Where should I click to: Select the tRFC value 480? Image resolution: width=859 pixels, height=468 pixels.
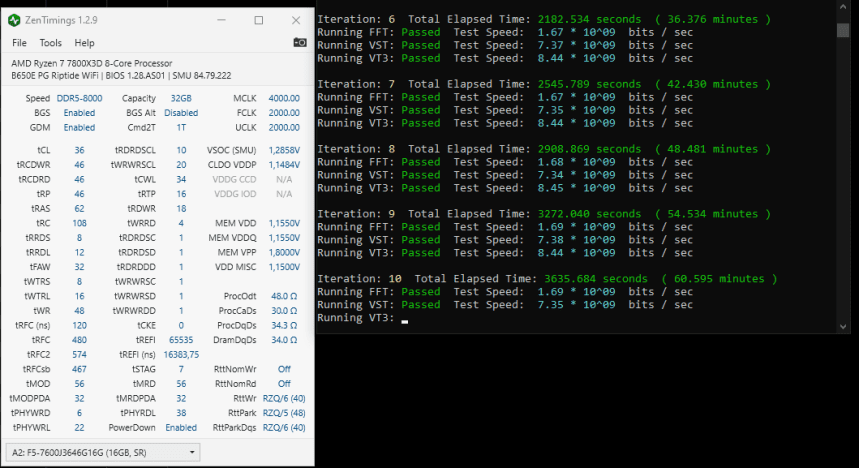click(79, 340)
